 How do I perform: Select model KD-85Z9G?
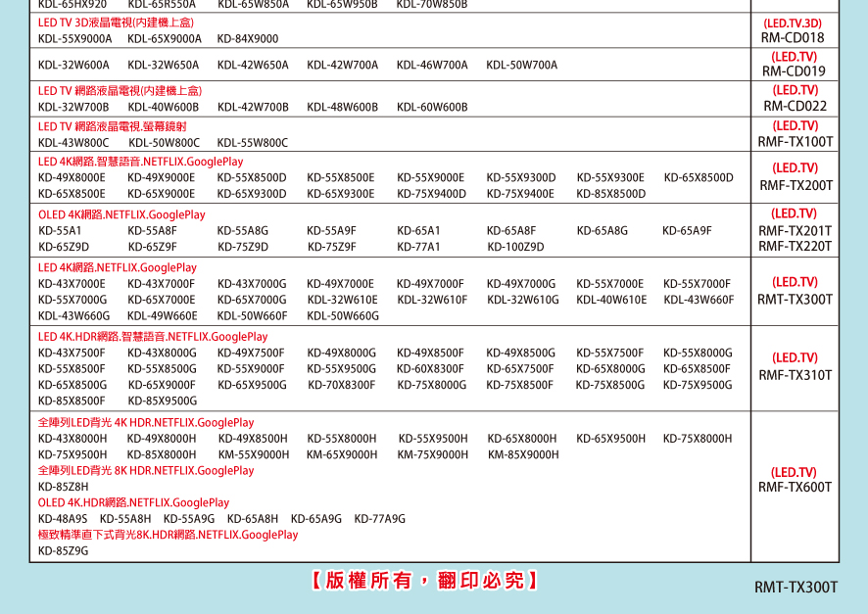[x=63, y=551]
